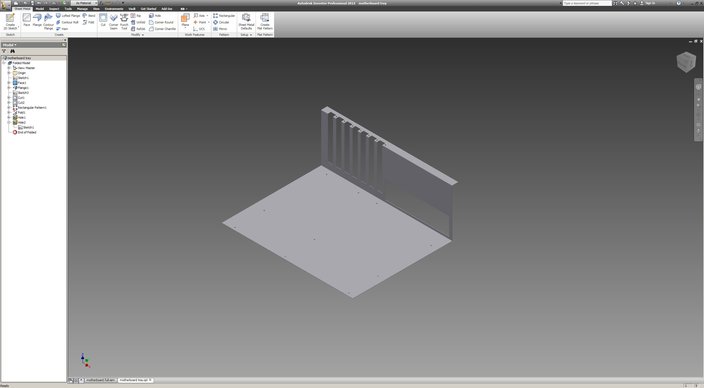Select the Bend tool
The width and height of the screenshot is (704, 388).
pos(89,16)
